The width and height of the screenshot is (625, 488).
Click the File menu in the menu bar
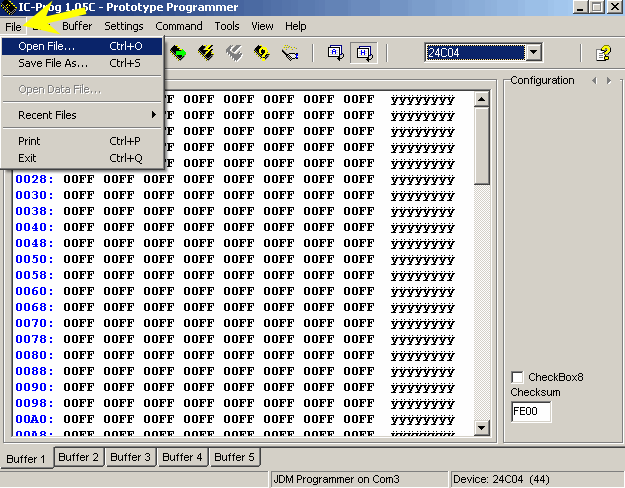click(x=13, y=27)
